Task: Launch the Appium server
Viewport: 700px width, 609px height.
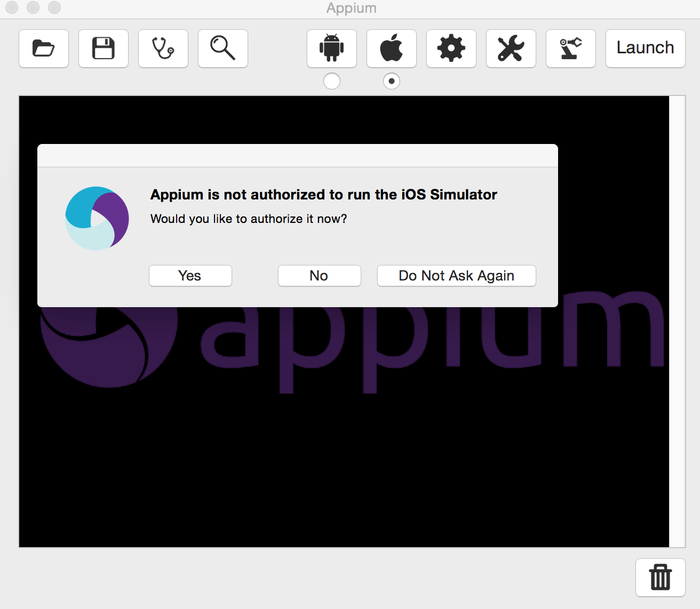Action: [646, 49]
